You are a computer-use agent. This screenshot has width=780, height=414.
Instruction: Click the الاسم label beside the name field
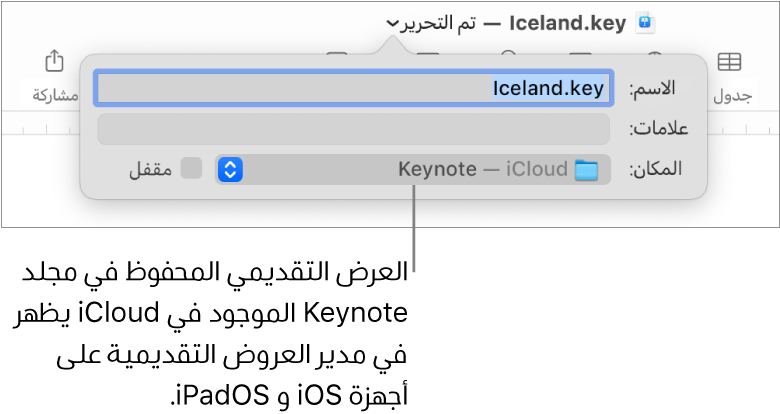(652, 90)
